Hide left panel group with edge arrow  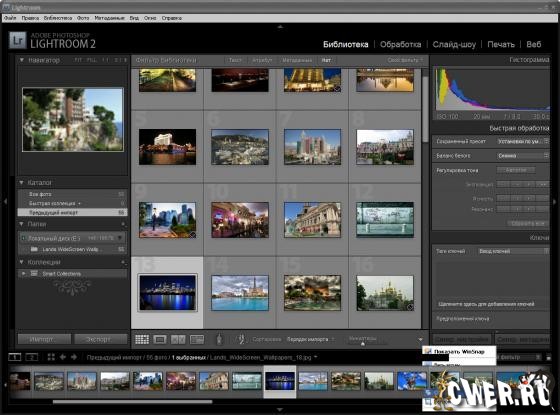pos(5,201)
